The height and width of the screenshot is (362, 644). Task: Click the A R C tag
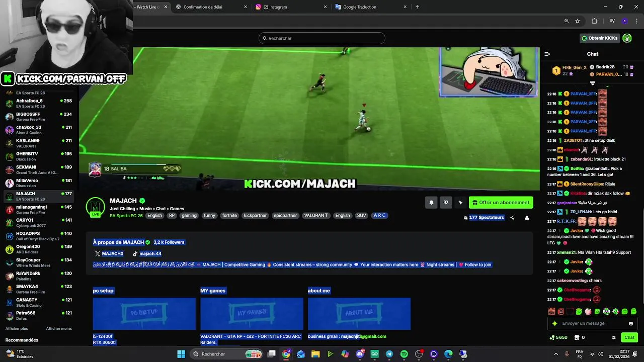(x=379, y=216)
